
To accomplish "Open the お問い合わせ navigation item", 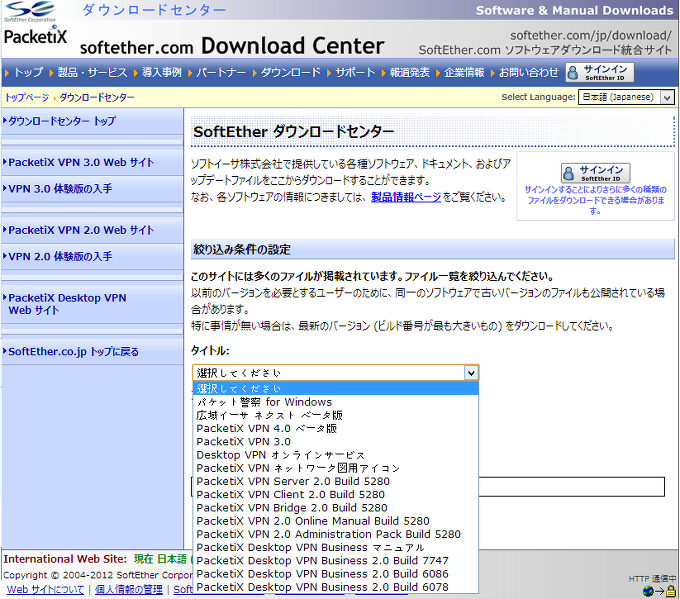I will (x=528, y=72).
